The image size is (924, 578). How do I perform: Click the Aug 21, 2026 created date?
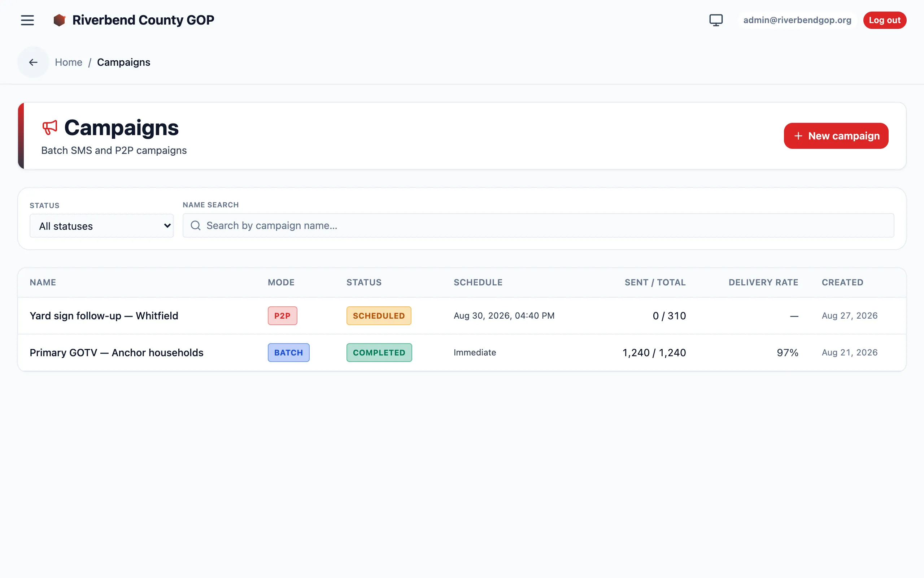tap(850, 353)
